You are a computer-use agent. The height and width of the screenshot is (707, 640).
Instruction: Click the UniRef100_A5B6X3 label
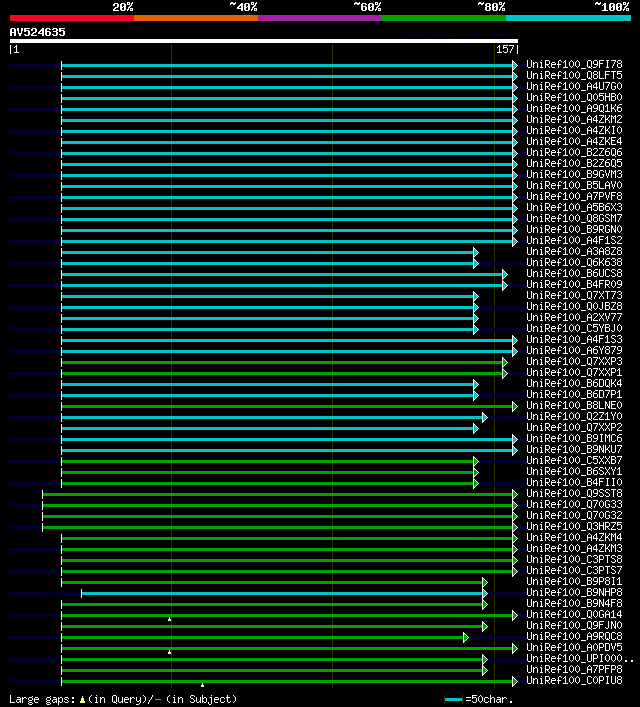574,207
